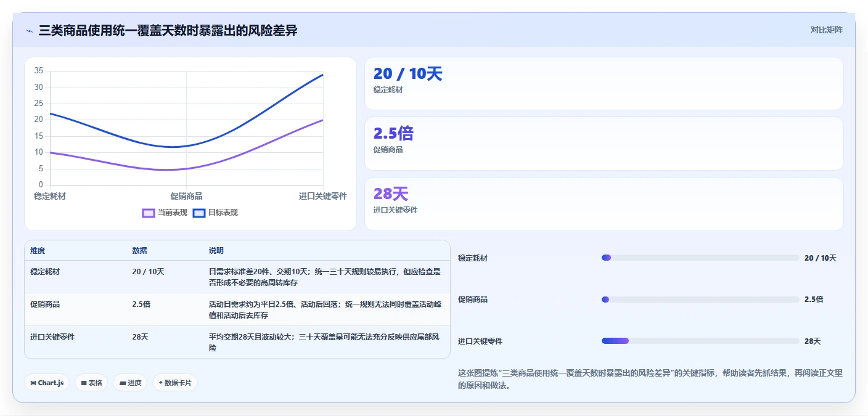The height and width of the screenshot is (416, 868).
Task: Click the 维度 column header
Action: click(x=38, y=251)
